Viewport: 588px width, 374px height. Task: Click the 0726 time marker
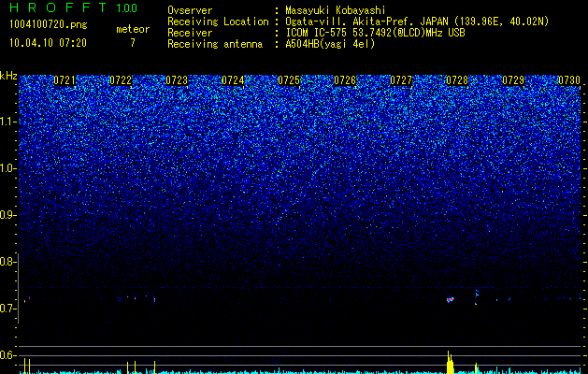(x=345, y=80)
